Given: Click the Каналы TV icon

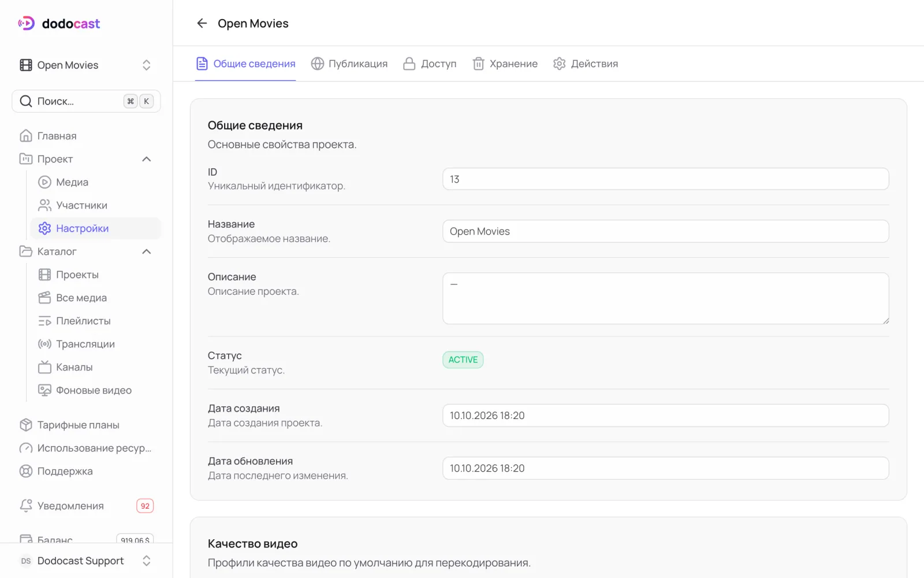Looking at the screenshot, I should (x=44, y=367).
